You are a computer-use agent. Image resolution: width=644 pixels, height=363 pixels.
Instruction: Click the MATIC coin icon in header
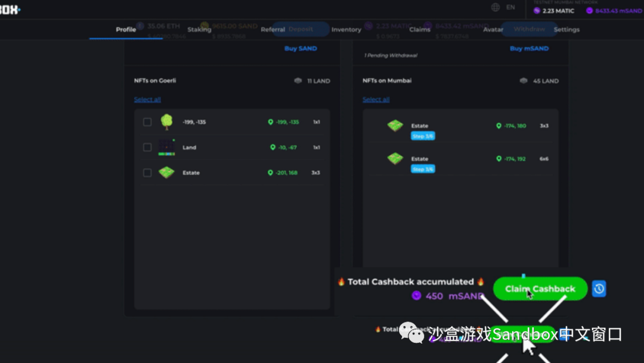pos(537,11)
